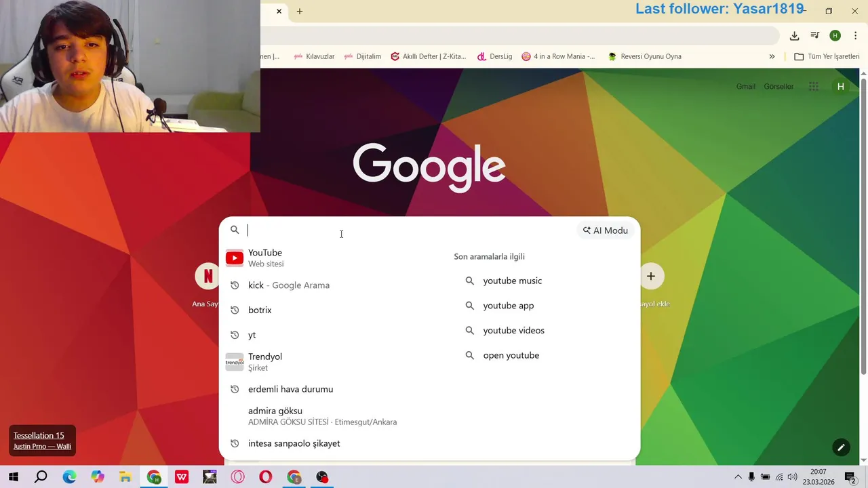This screenshot has width=868, height=488.
Task: Open OBS Studio from taskbar
Action: 321,477
